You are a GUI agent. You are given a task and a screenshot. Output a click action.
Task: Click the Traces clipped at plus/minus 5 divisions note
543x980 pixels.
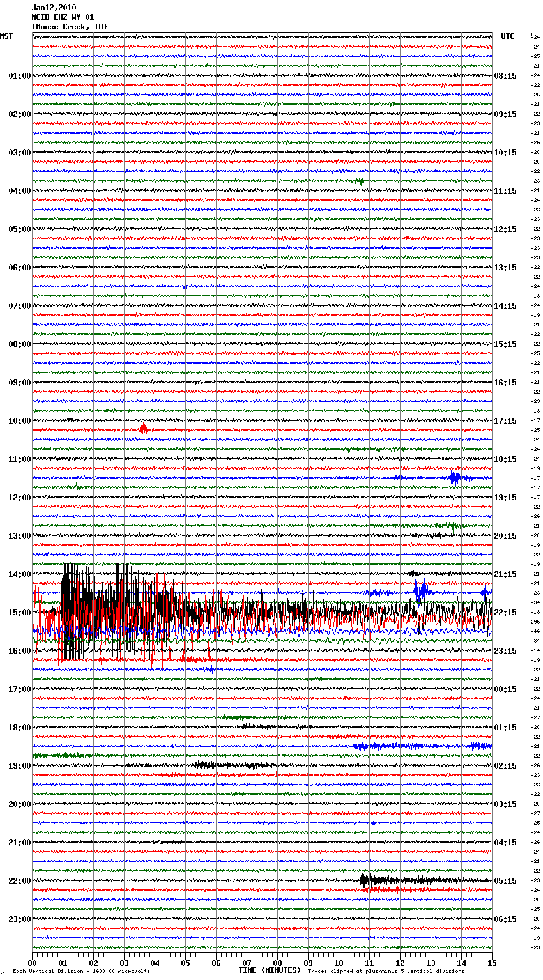386,972
